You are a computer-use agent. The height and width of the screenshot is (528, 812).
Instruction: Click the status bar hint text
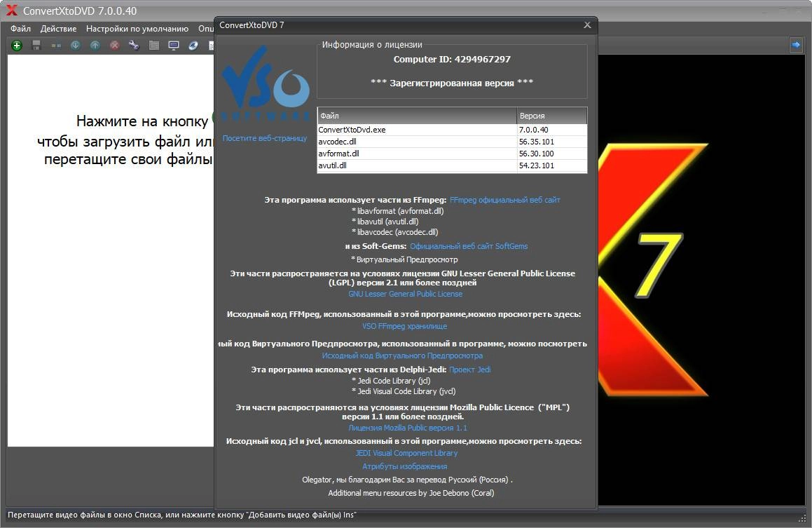coord(181,515)
